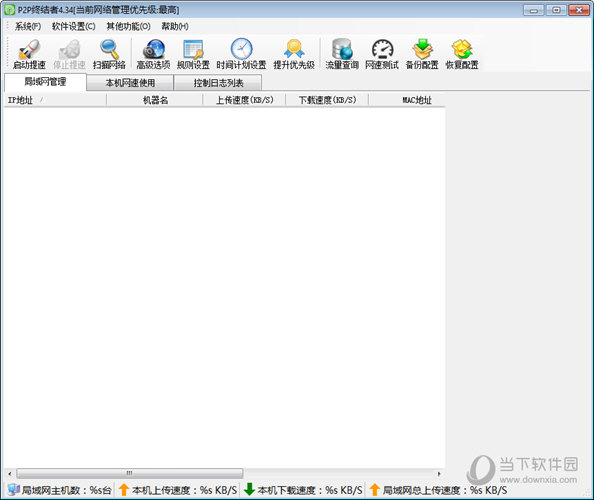Maximize the P2P终结者 window
The height and width of the screenshot is (500, 594).
(556, 10)
